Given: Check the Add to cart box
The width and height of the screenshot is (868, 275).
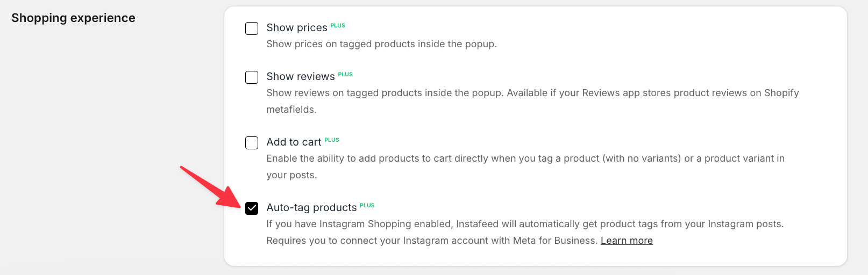Looking at the screenshot, I should (252, 143).
